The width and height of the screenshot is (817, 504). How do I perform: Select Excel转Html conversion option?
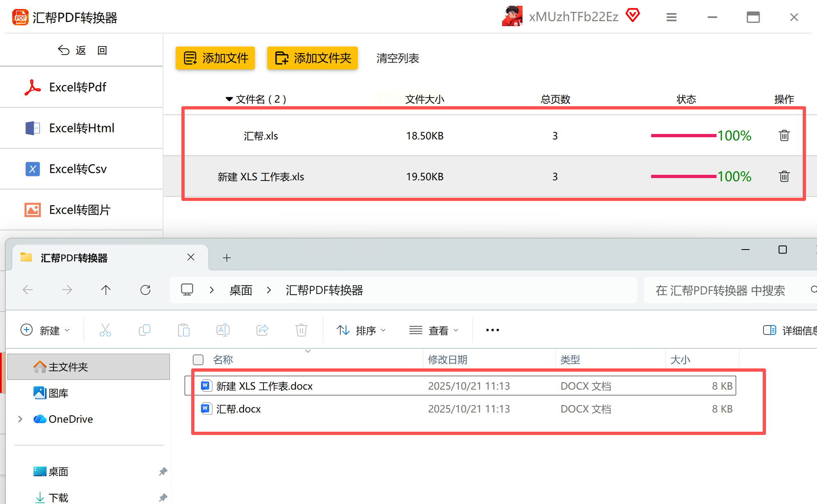pyautogui.click(x=81, y=128)
